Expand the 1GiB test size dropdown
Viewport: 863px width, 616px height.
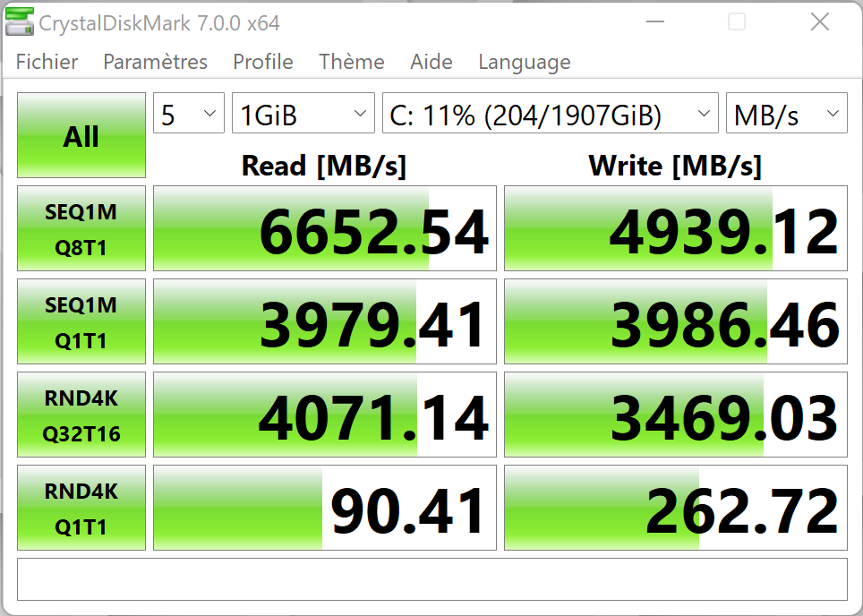tap(303, 114)
